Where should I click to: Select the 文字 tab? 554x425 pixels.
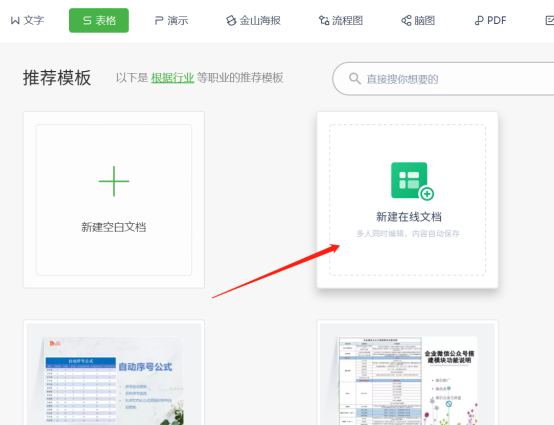pyautogui.click(x=27, y=20)
